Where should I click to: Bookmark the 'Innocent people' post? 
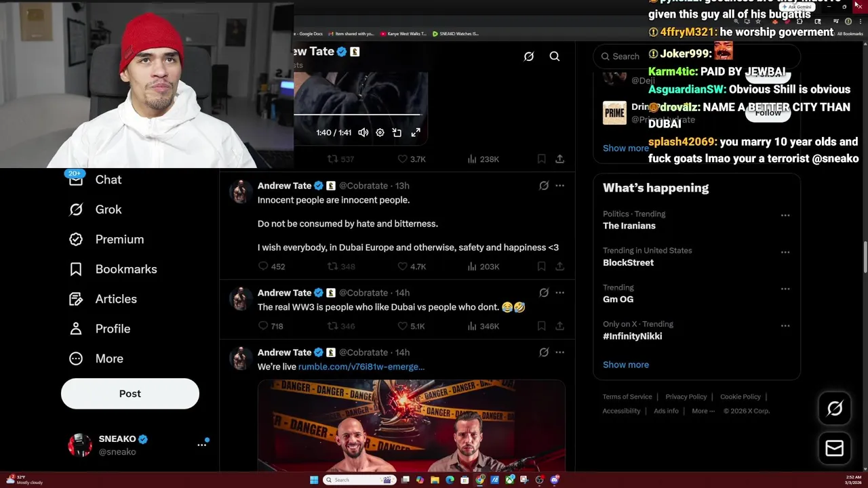pyautogui.click(x=541, y=266)
